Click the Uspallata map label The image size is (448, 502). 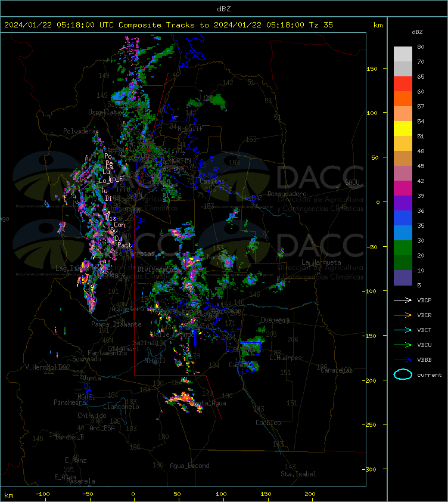pyautogui.click(x=105, y=112)
